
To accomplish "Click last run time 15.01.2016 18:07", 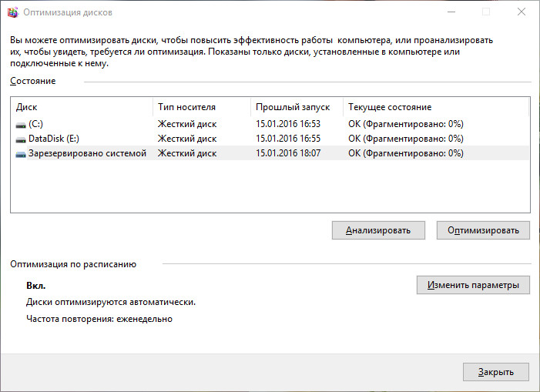I will (288, 153).
